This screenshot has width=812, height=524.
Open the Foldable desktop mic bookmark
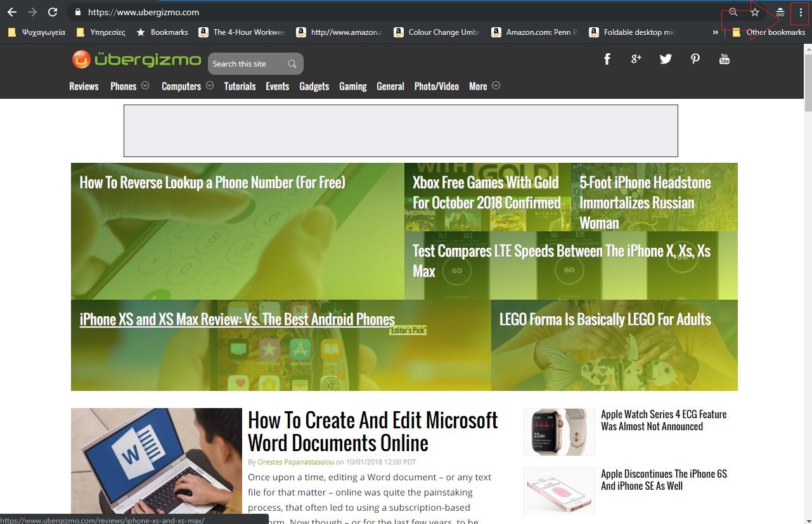coord(633,32)
